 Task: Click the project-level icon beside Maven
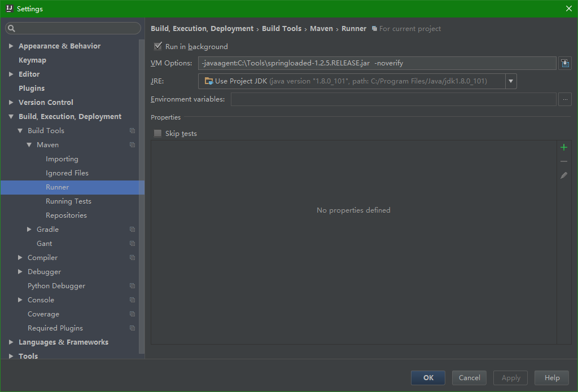[132, 145]
